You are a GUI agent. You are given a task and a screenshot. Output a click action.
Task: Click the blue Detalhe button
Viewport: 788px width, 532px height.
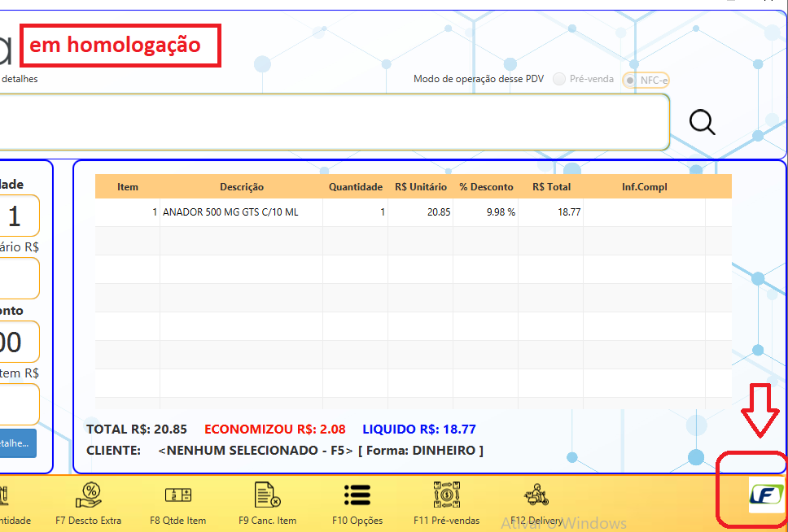click(18, 443)
